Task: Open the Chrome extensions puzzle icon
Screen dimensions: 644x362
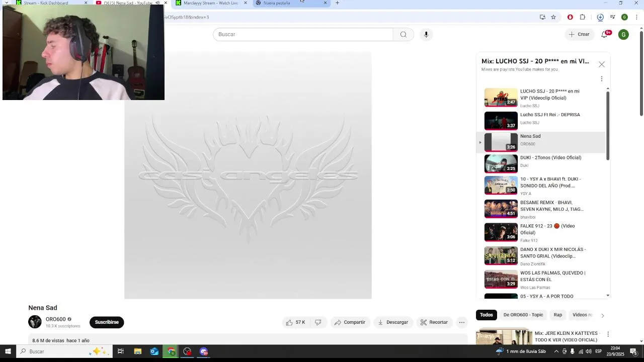Action: 583,17
